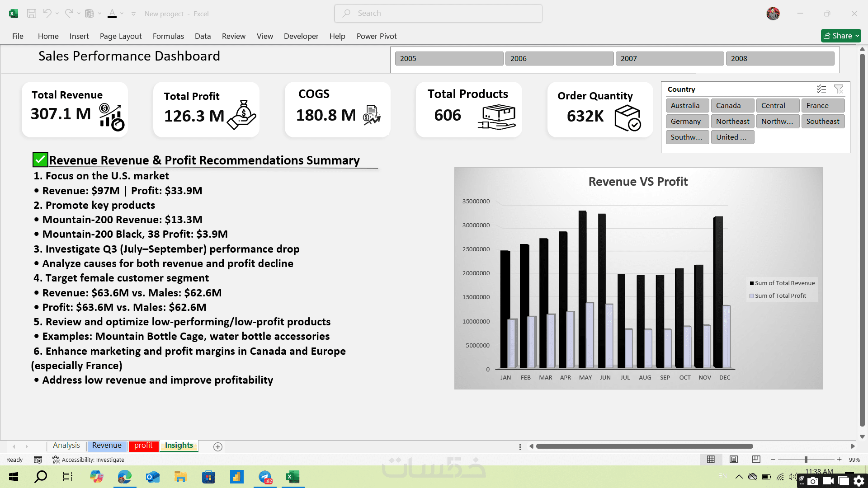Toggle the Germany country filter
The width and height of the screenshot is (868, 488).
[x=687, y=122]
